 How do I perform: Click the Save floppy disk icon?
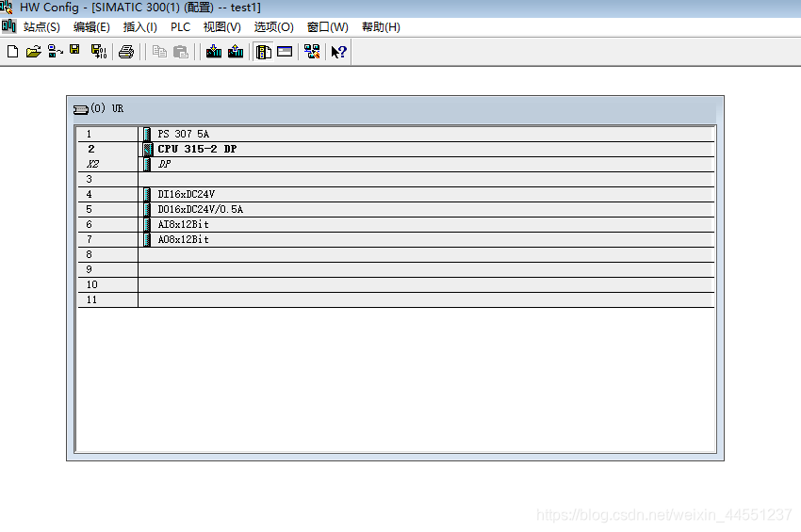75,50
